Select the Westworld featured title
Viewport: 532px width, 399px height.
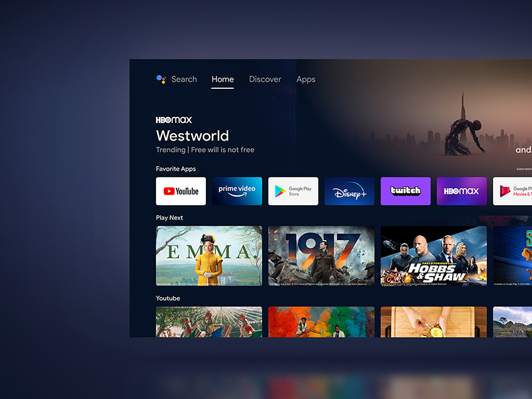pos(192,136)
